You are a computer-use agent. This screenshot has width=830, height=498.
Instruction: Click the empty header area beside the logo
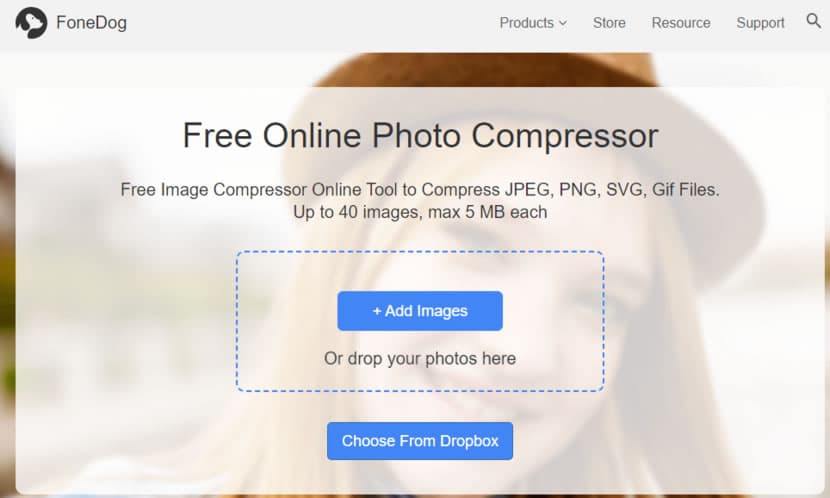(x=312, y=23)
